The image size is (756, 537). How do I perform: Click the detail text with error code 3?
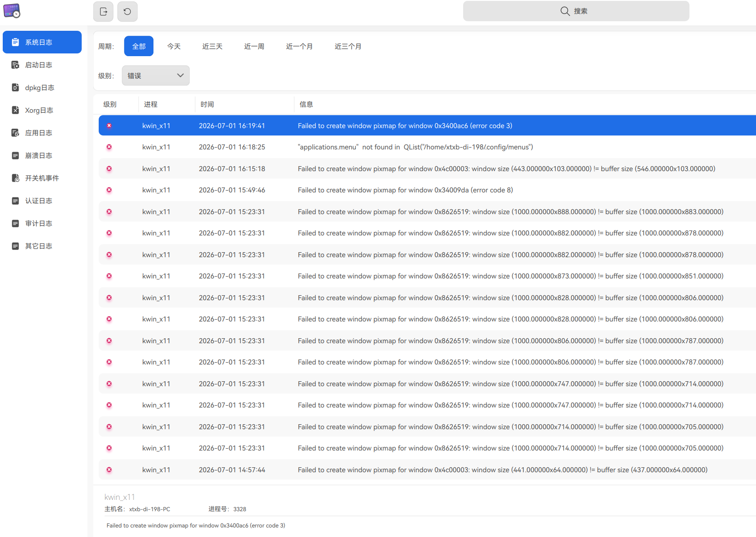coord(196,526)
